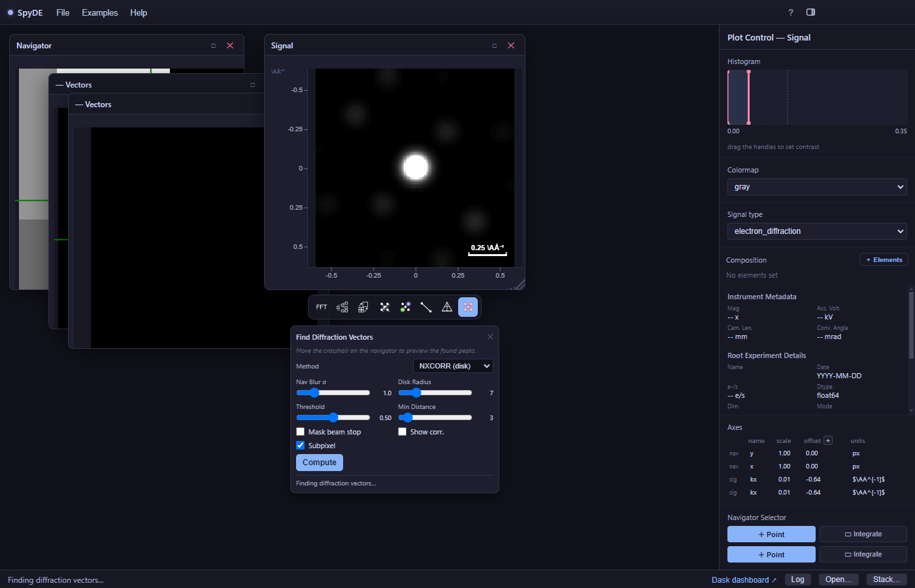Open the Log from status bar

(x=797, y=580)
